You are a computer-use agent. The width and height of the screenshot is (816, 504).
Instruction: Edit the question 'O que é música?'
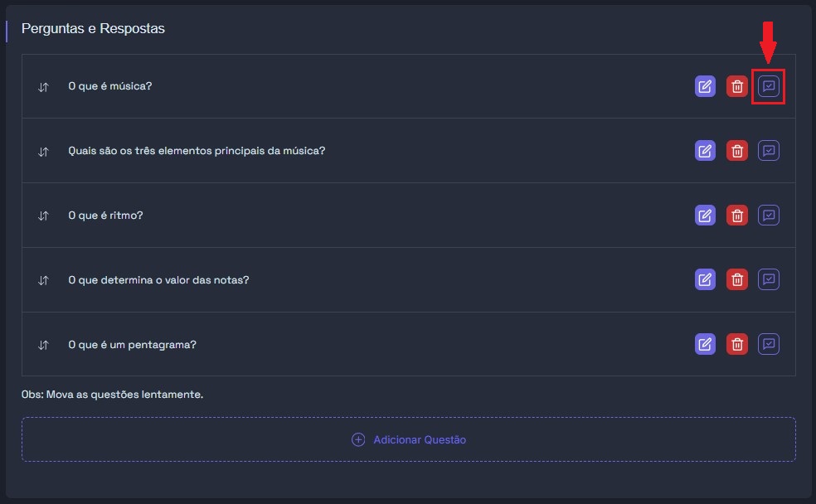tap(705, 86)
